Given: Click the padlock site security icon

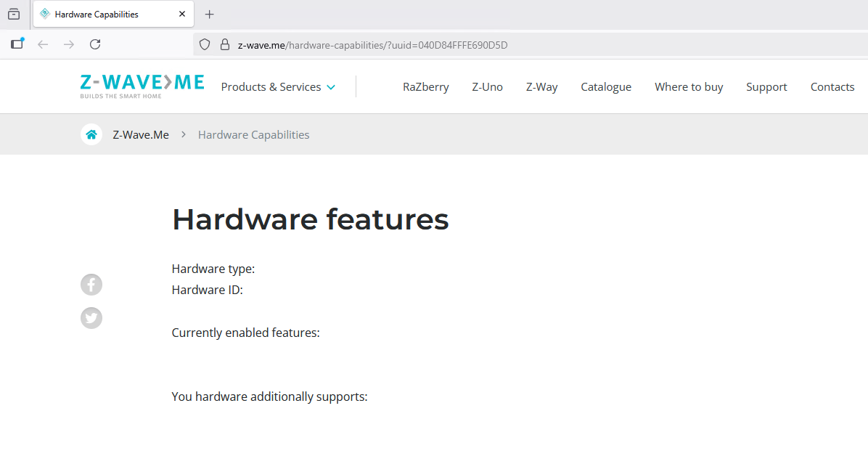Looking at the screenshot, I should click(224, 44).
